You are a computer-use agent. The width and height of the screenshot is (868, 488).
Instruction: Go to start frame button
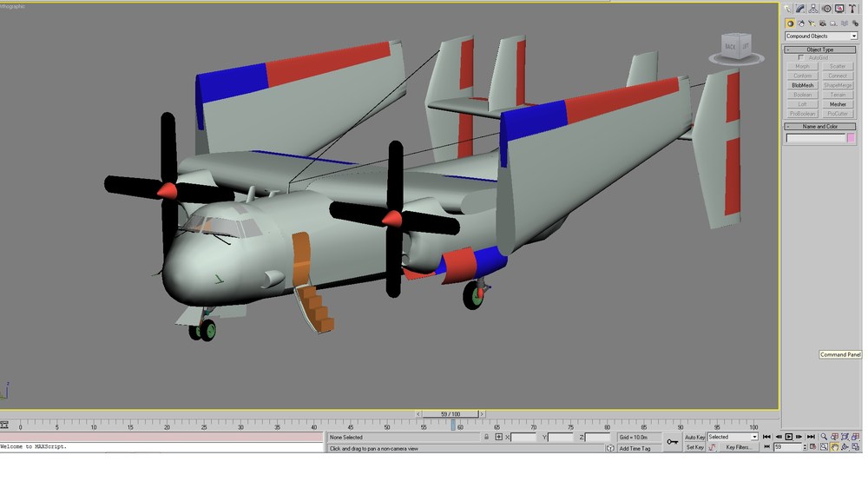pyautogui.click(x=766, y=437)
